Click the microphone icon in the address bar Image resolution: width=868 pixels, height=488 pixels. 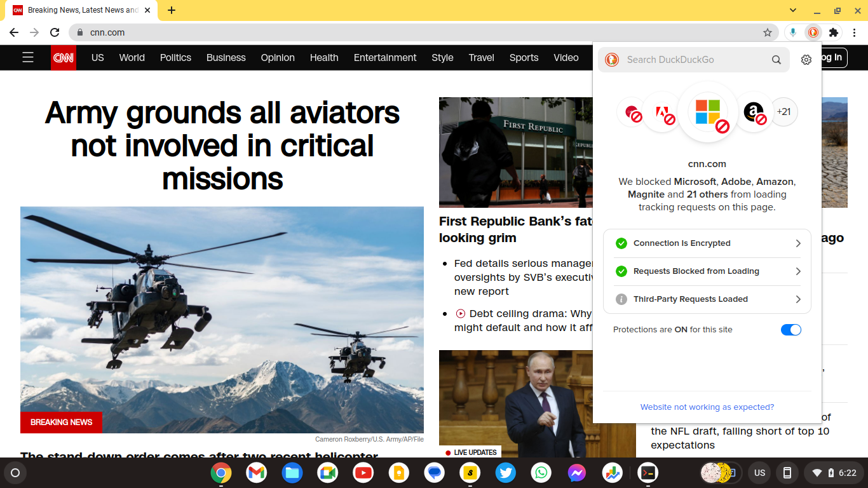coord(792,32)
